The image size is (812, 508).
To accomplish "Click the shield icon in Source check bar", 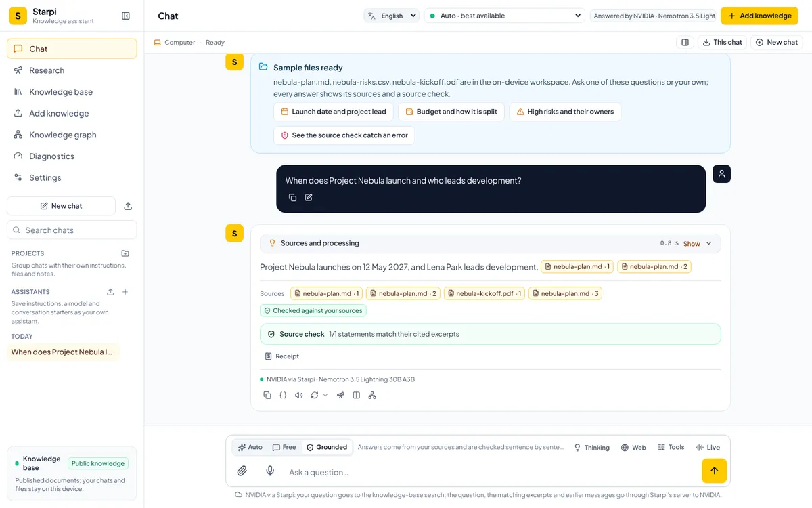I will (271, 334).
